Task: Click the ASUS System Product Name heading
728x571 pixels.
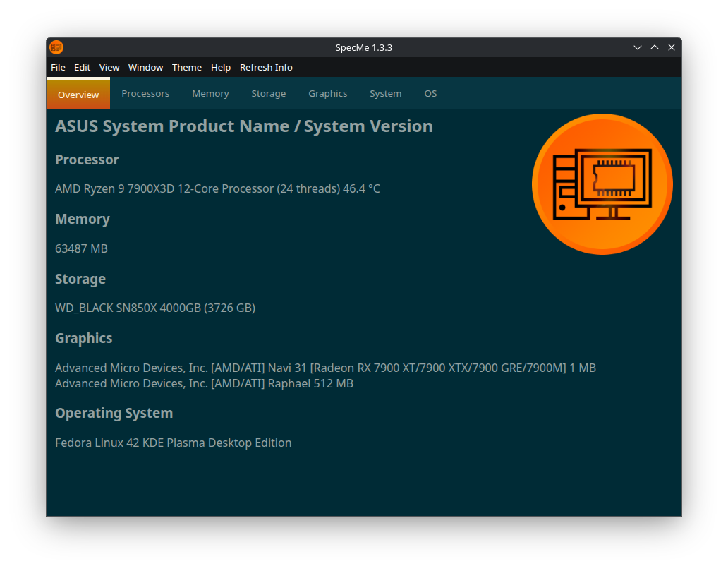Action: pyautogui.click(x=244, y=126)
